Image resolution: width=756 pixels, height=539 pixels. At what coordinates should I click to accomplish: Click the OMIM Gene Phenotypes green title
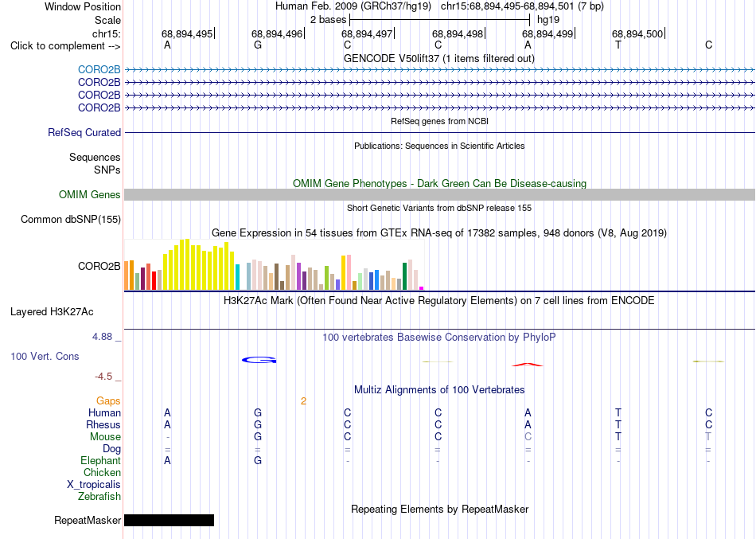coord(440,184)
